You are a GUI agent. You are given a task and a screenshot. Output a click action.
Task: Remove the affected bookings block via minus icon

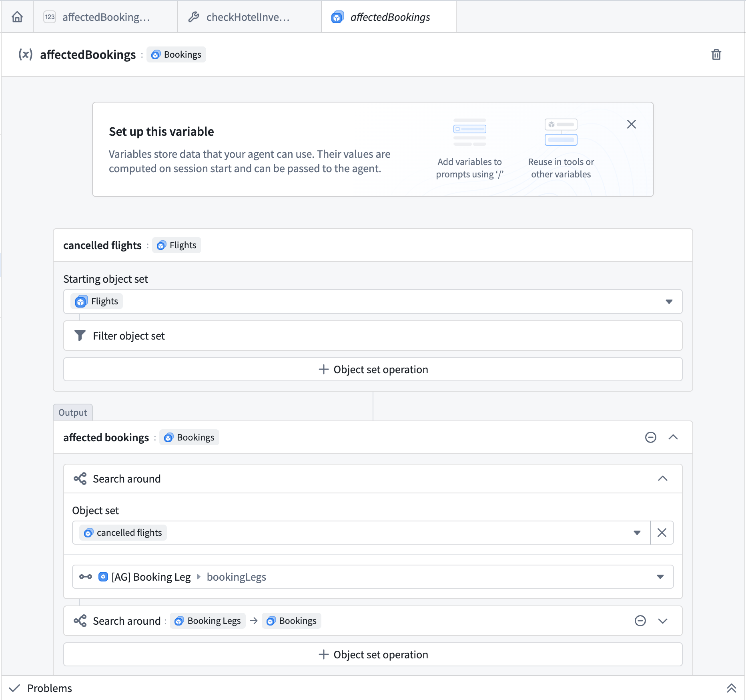650,437
